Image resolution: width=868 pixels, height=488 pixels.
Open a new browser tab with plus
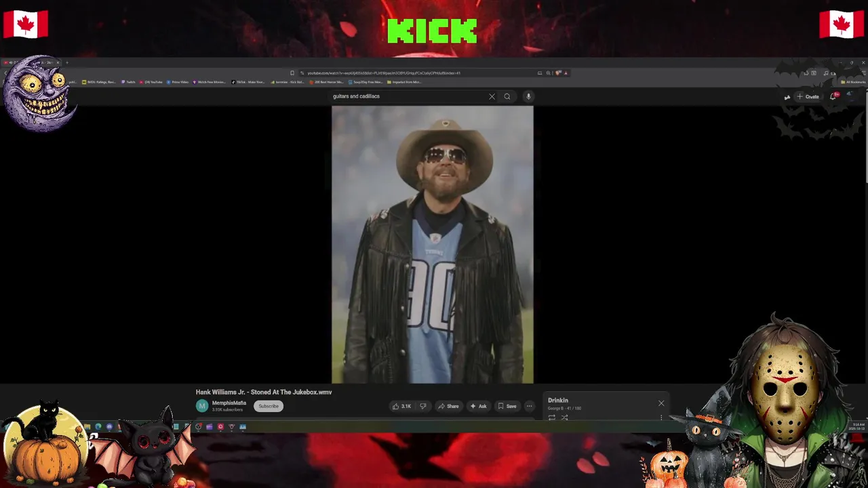coord(66,63)
